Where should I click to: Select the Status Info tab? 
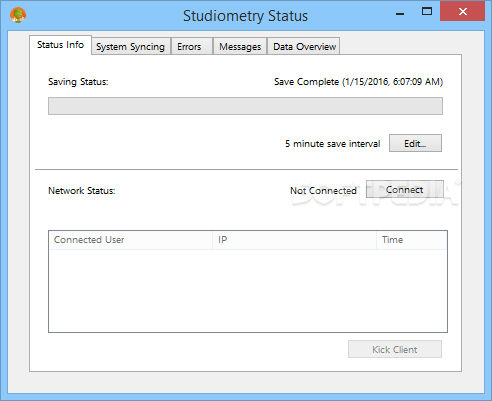(60, 45)
